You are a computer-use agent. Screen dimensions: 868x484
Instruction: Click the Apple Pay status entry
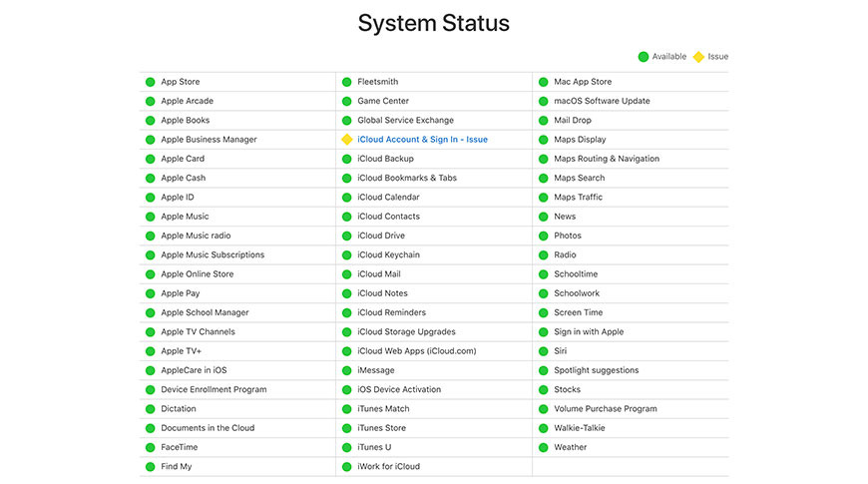click(x=180, y=293)
